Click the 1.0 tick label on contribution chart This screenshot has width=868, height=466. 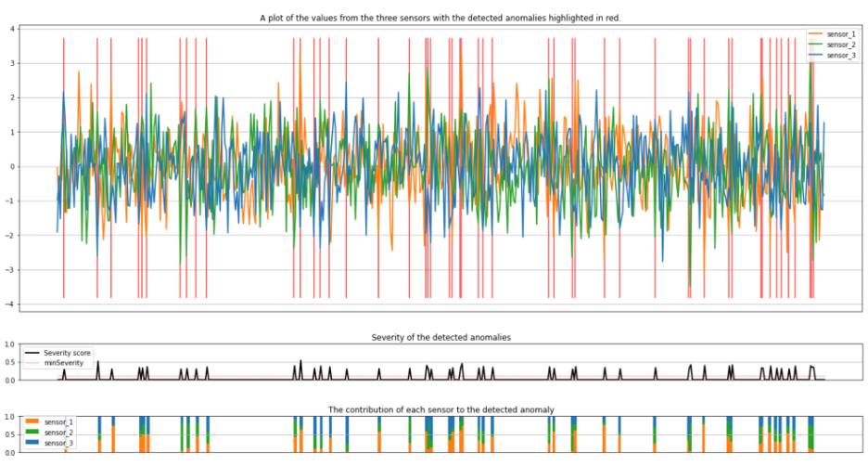[9, 417]
